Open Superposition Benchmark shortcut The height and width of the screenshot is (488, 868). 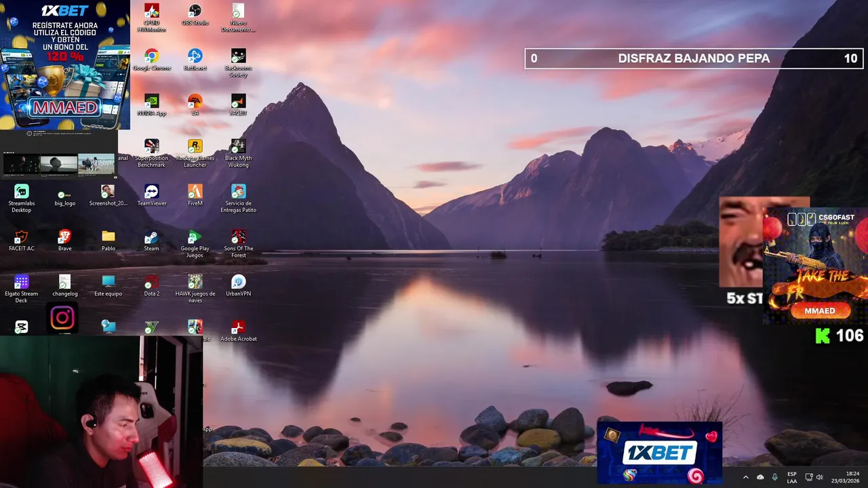(152, 153)
